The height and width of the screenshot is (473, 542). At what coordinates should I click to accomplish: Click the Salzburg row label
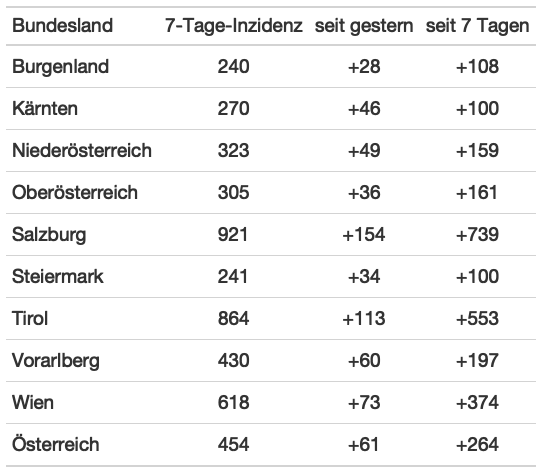[49, 234]
